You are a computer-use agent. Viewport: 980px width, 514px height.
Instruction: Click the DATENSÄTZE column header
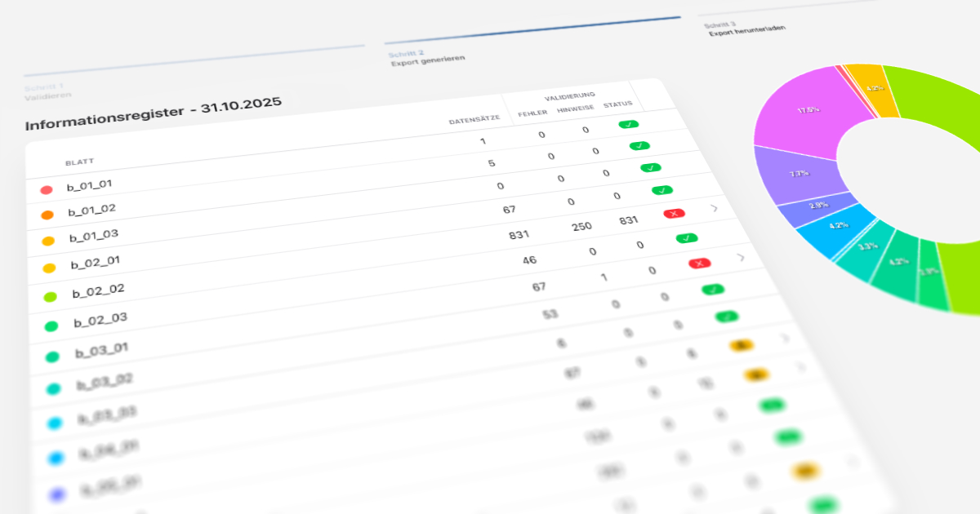474,117
